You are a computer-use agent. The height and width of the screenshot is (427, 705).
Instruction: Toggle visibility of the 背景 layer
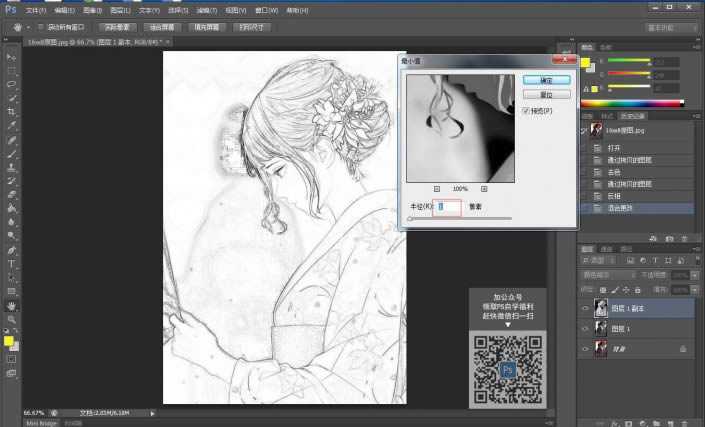585,349
